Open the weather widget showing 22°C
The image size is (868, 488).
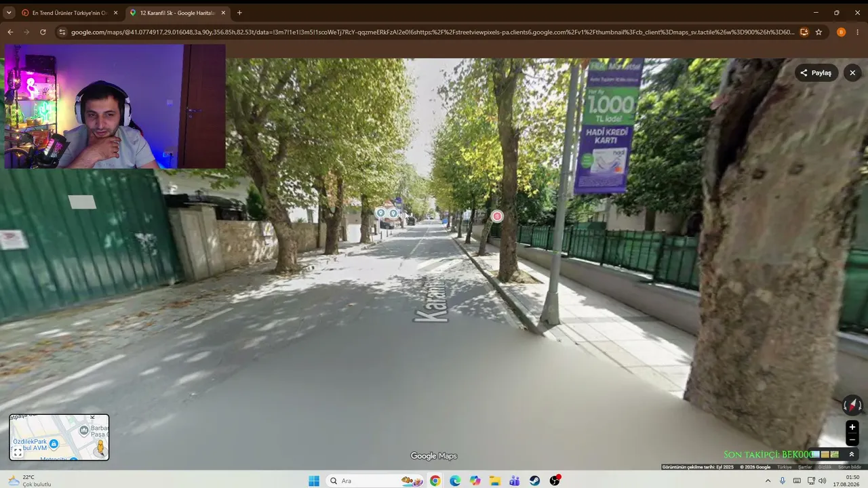point(30,481)
